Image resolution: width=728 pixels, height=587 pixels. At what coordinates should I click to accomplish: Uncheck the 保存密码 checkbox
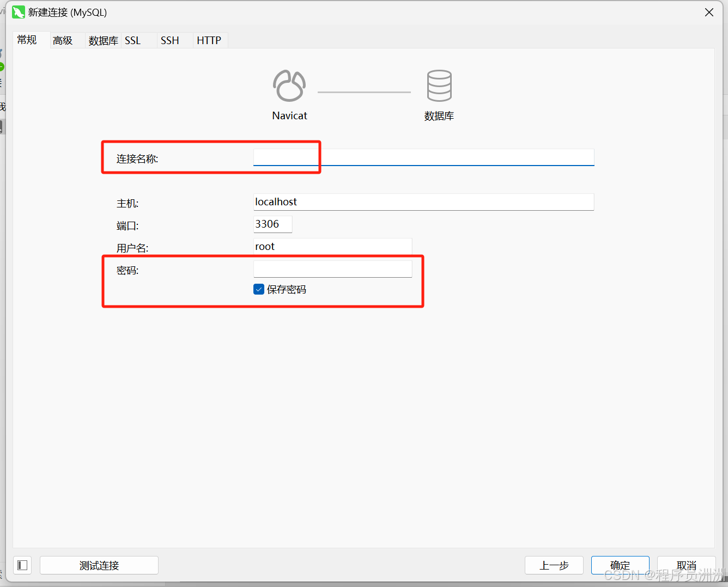tap(259, 289)
